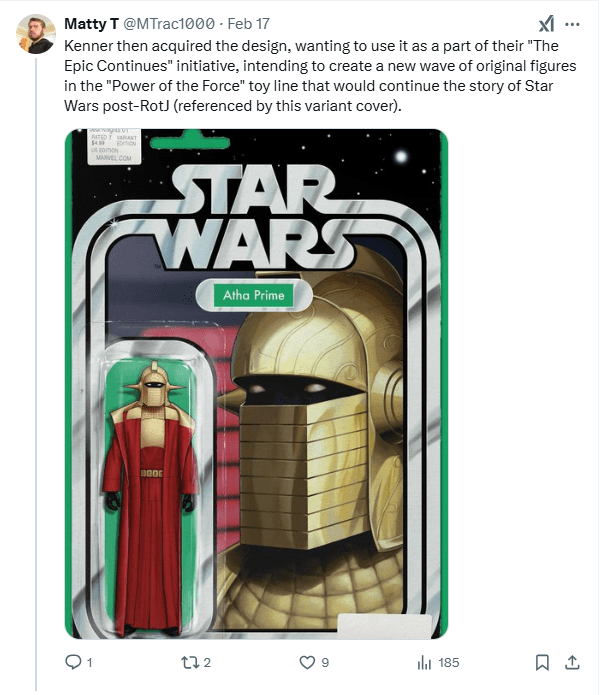The height and width of the screenshot is (695, 600).
Task: Open Matty T's profile avatar
Action: pos(36,34)
